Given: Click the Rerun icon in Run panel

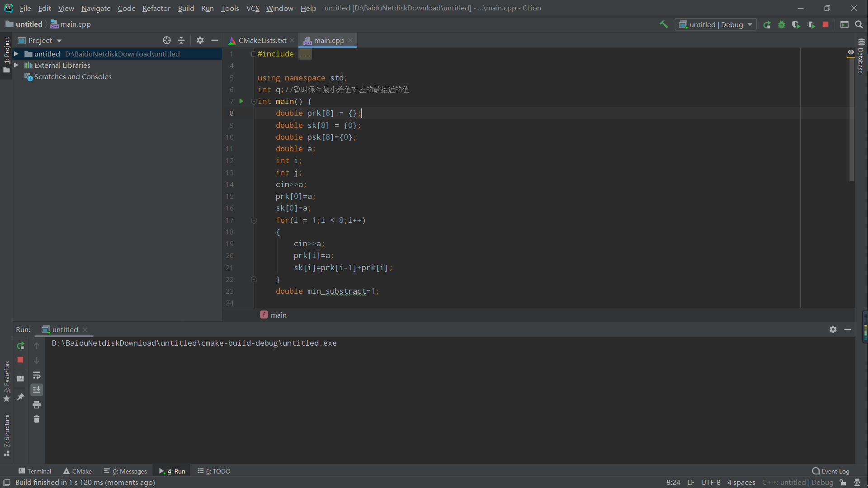Looking at the screenshot, I should pyautogui.click(x=20, y=346).
